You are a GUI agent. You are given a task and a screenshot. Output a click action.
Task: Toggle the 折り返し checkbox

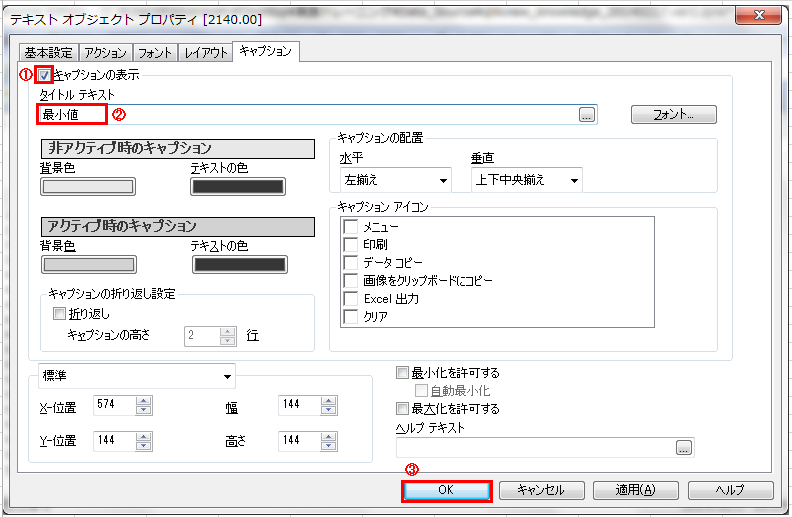59,314
